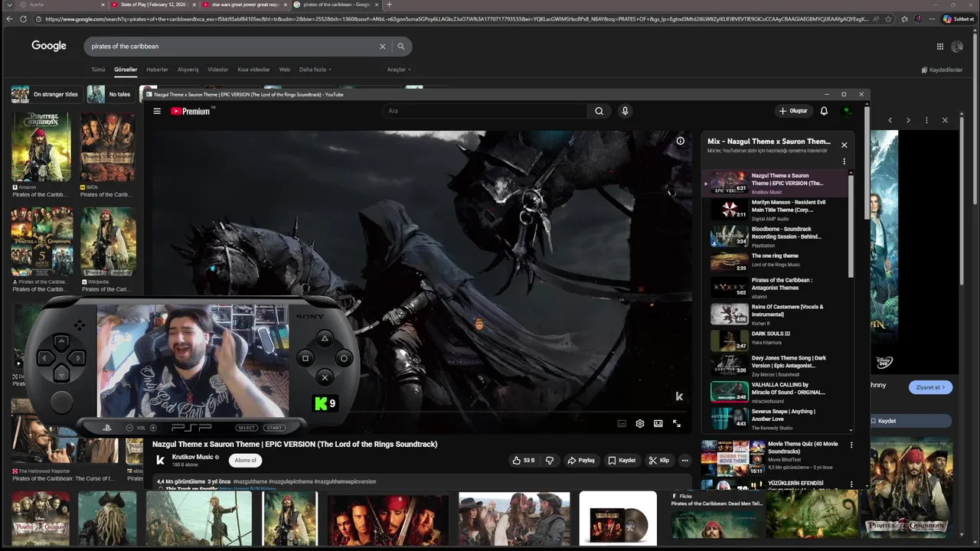980x551 pixels.
Task: Create a clip with Klip button
Action: 658,460
